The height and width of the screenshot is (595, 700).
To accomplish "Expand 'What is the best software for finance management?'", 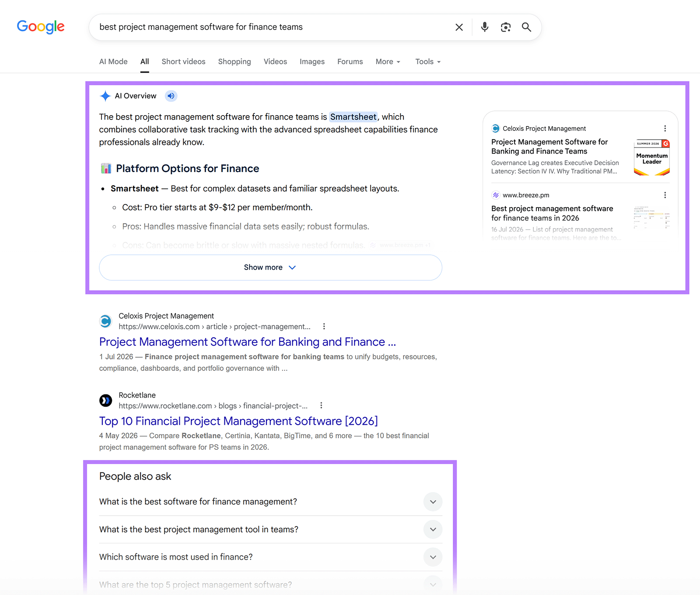I will tap(271, 502).
